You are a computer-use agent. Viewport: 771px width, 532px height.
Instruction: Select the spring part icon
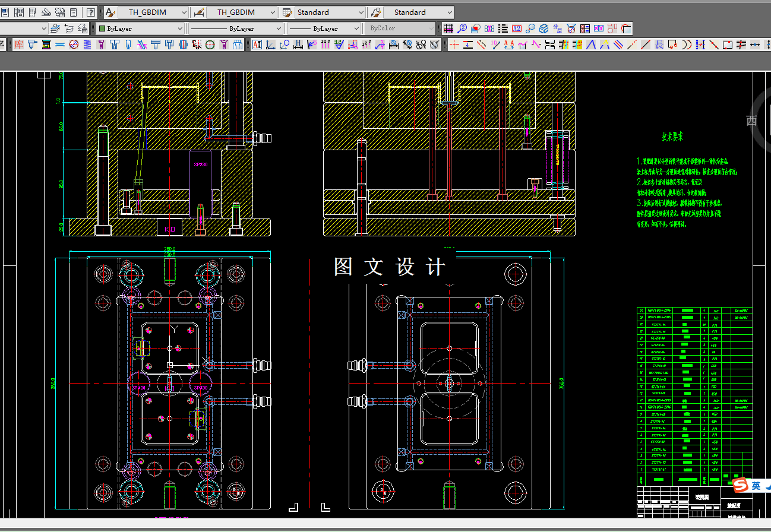pyautogui.click(x=87, y=45)
